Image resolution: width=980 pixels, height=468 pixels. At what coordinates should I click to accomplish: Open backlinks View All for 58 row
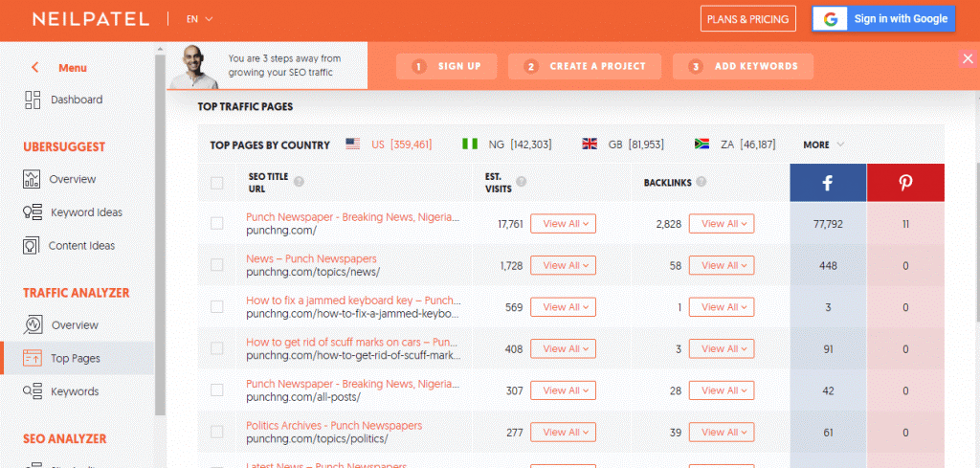pyautogui.click(x=722, y=265)
